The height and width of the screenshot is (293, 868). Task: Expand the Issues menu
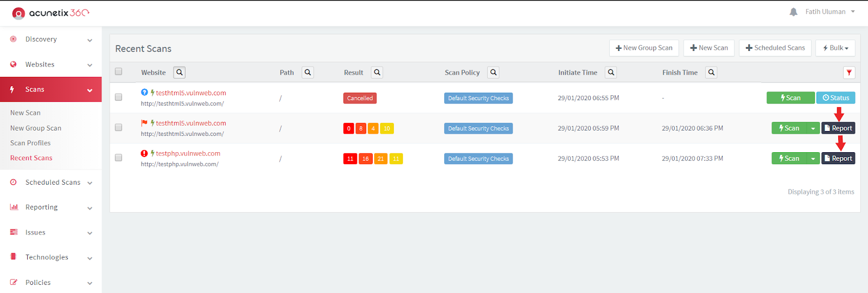[90, 233]
